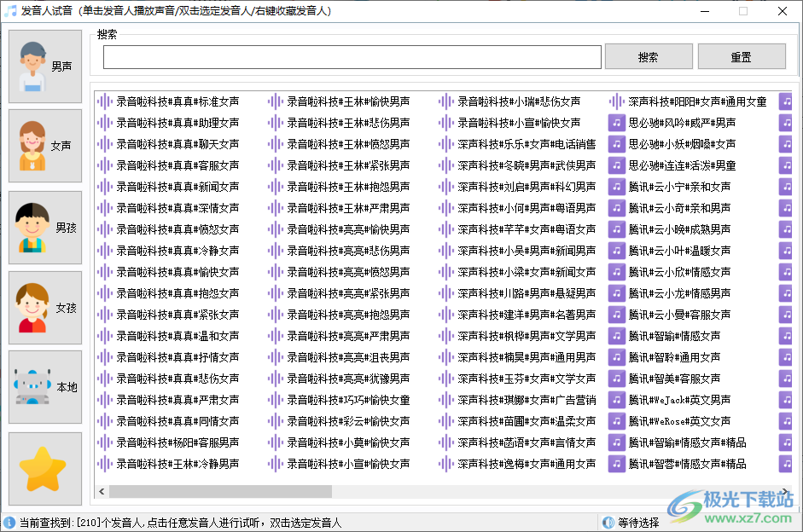This screenshot has height=532, width=803.
Task: Play voice 录音啦科技#真真#聊天女声
Action: [x=177, y=144]
